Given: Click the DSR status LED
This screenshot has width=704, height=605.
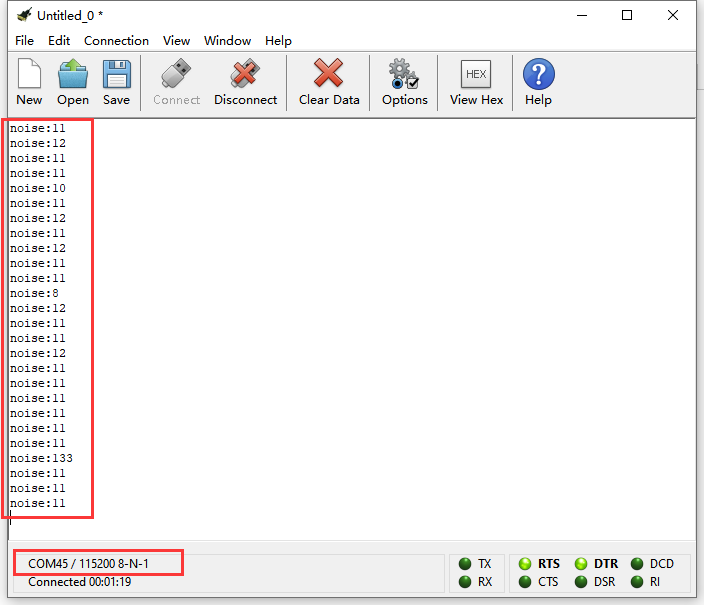Looking at the screenshot, I should (581, 582).
